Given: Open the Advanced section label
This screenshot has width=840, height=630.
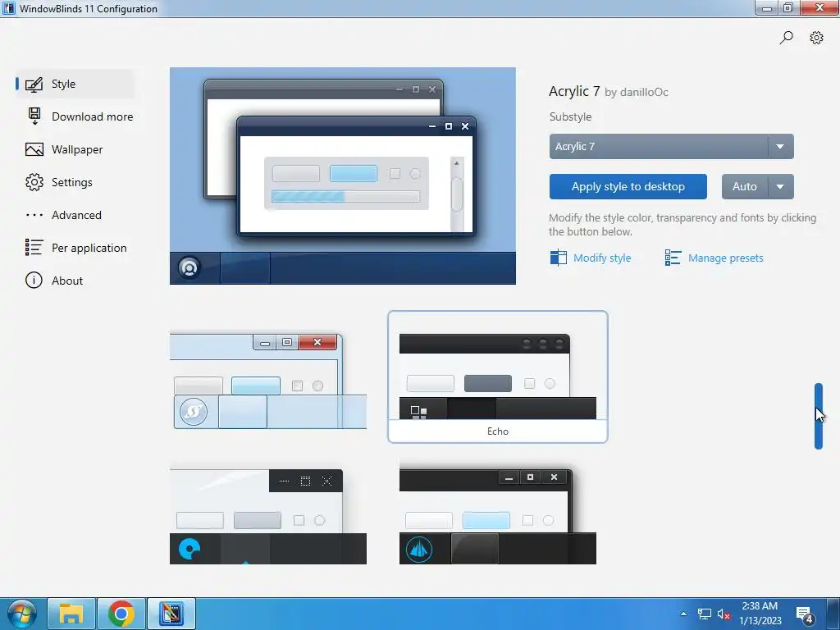Looking at the screenshot, I should 76,216.
